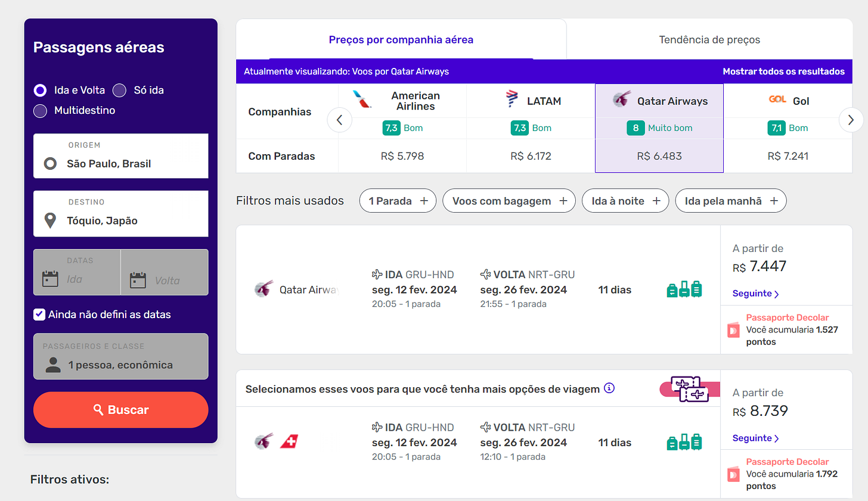Select American Airlines column
This screenshot has height=501, width=868.
tap(402, 128)
